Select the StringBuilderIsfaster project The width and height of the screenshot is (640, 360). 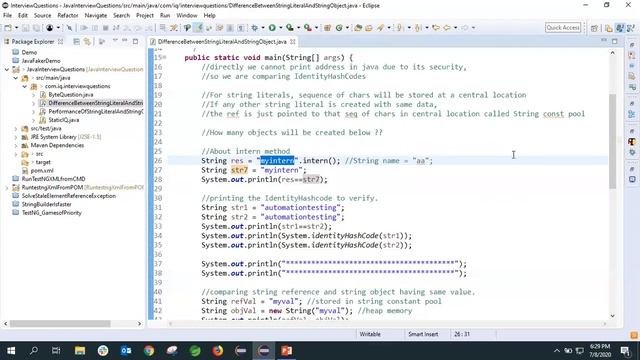coord(46,204)
